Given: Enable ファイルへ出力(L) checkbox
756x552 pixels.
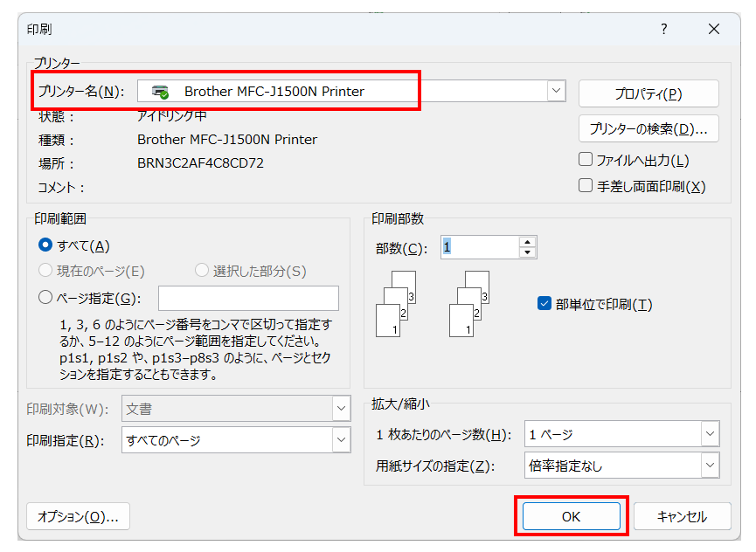Looking at the screenshot, I should (x=586, y=160).
